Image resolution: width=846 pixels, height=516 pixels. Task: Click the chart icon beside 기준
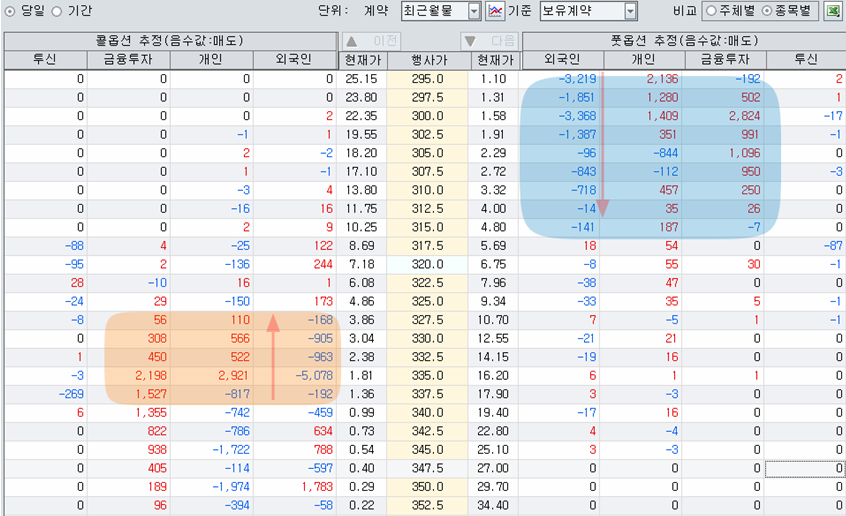click(495, 12)
